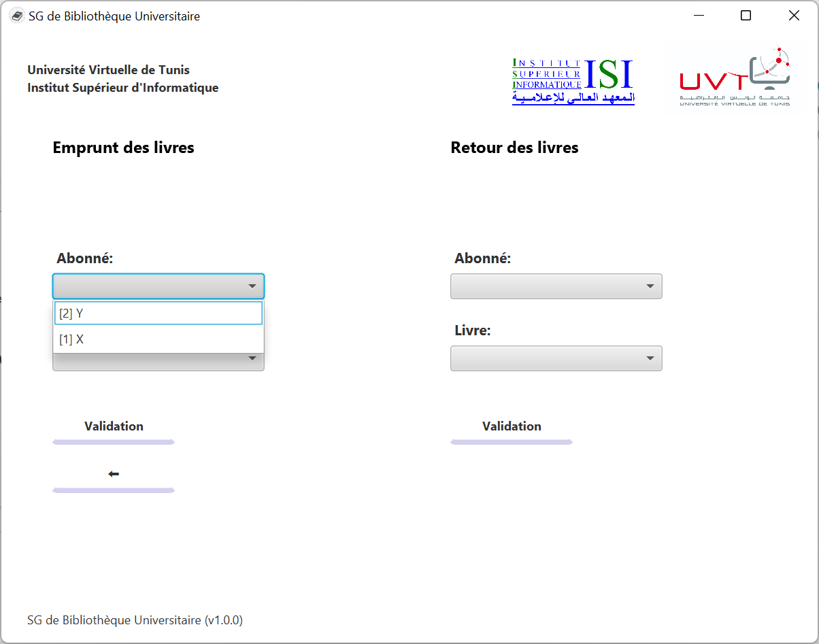Click the Abonné label in Retour section
The height and width of the screenshot is (644, 819).
click(x=483, y=258)
